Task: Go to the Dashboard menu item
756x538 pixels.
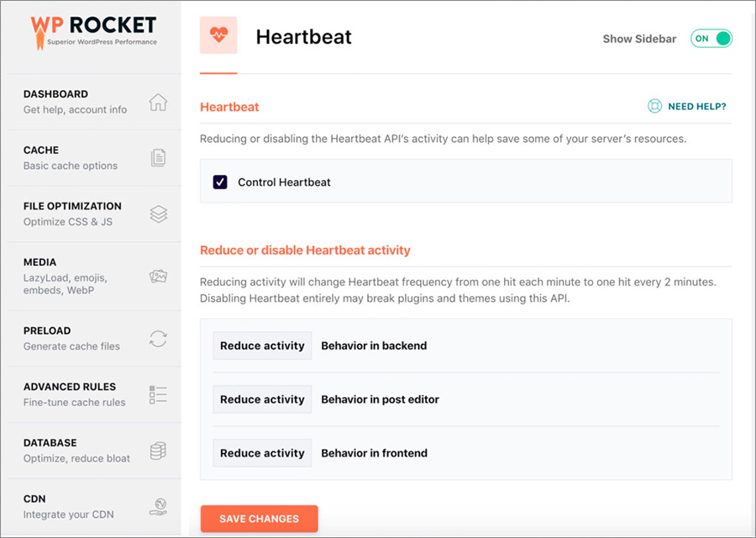Action: point(94,102)
